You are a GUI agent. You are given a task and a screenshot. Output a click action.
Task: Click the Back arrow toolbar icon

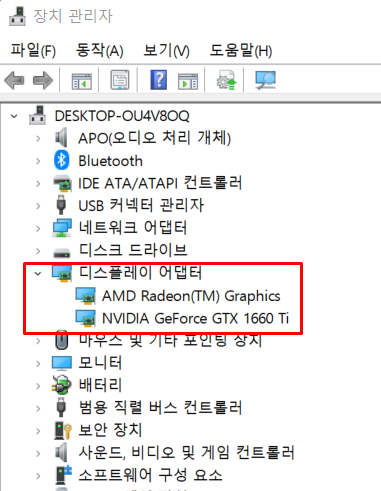[14, 80]
